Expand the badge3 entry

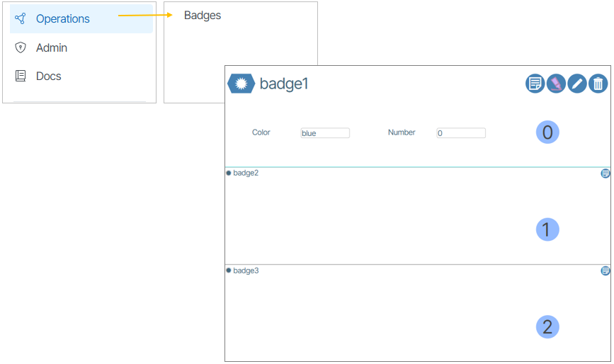[246, 271]
